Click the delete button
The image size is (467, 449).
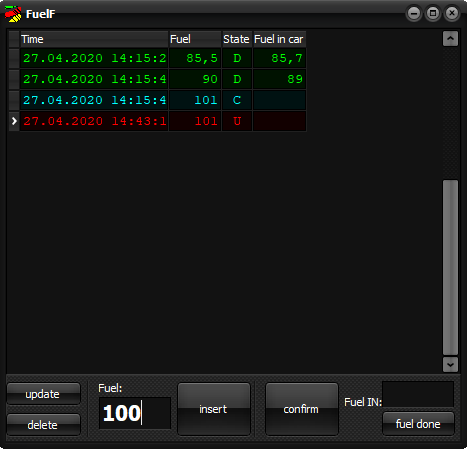pos(43,425)
